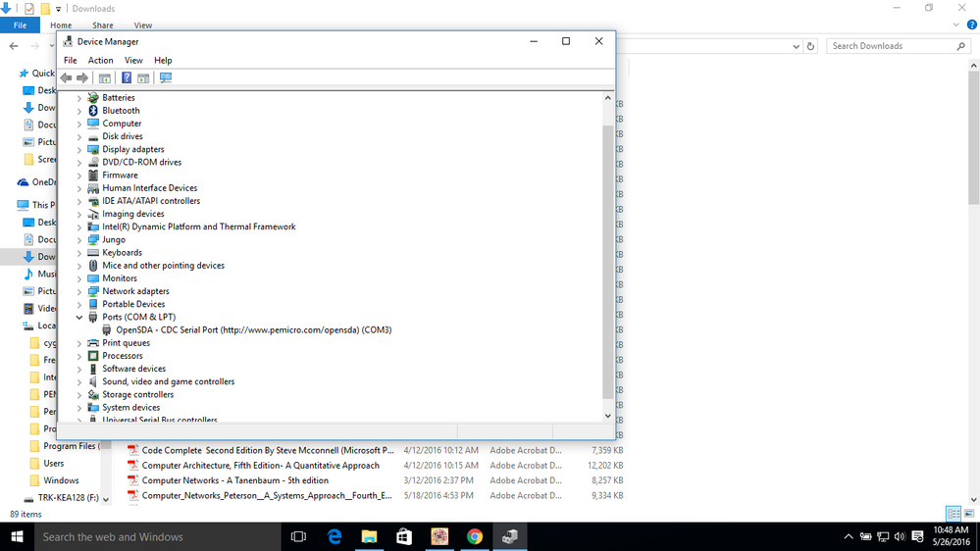Click the Processors category icon
The height and width of the screenshot is (551, 980).
pos(93,356)
